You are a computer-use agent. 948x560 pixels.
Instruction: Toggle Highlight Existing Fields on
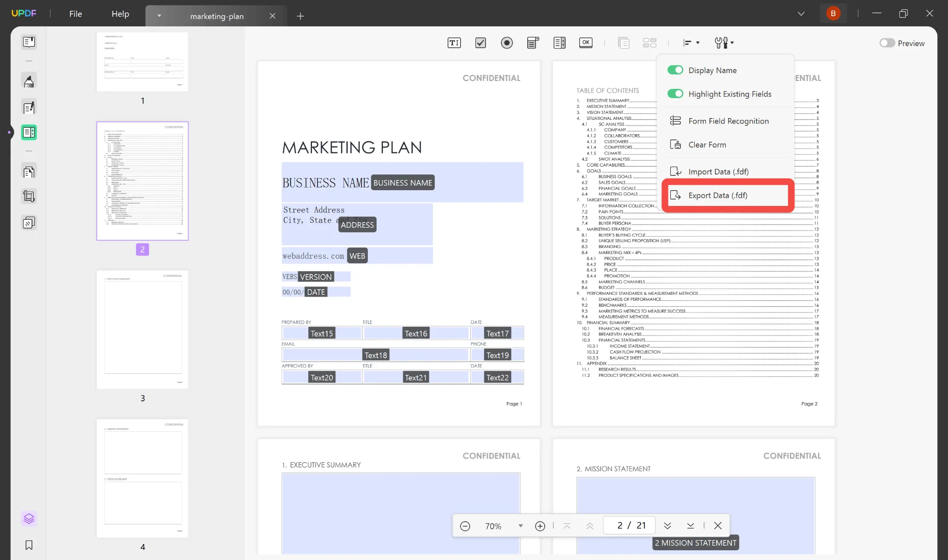pyautogui.click(x=675, y=93)
